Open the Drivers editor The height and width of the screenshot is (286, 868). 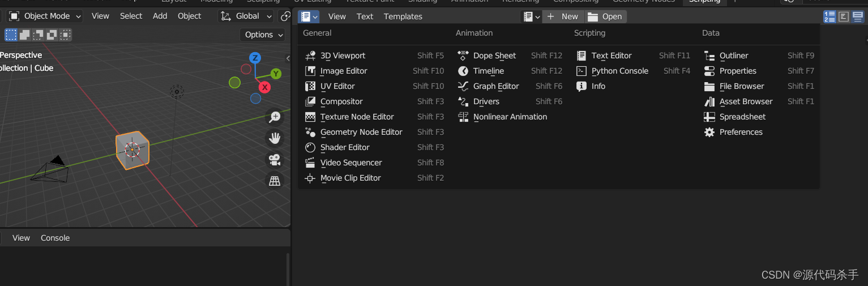tap(510, 101)
